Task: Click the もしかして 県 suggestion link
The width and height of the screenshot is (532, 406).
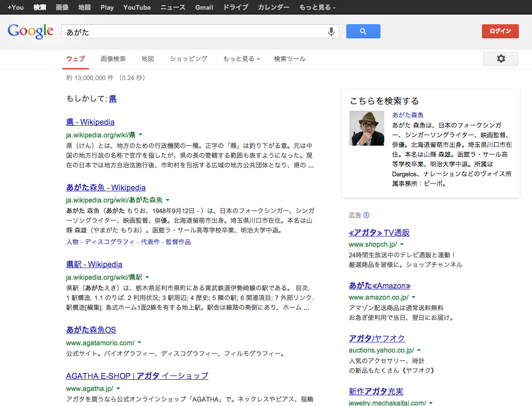Action: 112,99
